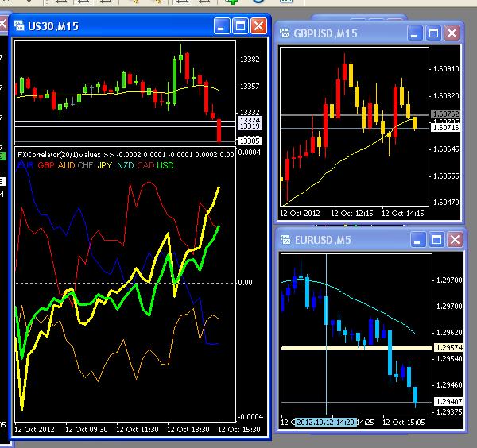Click the AUD legend label in FXCorrelator
Image resolution: width=477 pixels, height=448 pixels.
(66, 165)
